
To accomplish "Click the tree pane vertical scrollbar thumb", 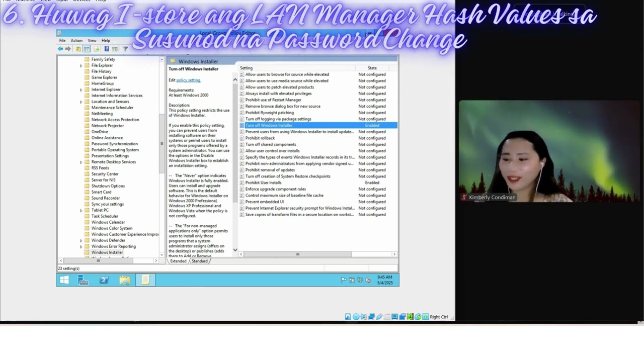I will pyautogui.click(x=162, y=143).
